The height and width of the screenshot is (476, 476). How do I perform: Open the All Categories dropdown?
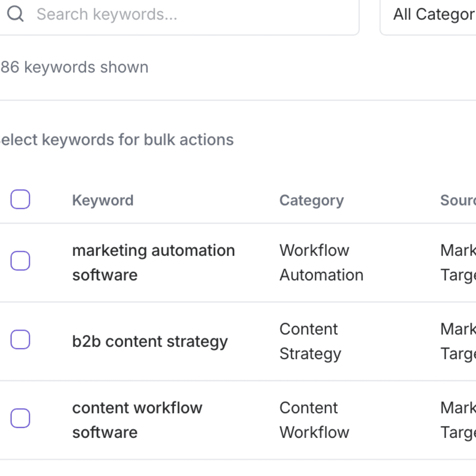[434, 14]
